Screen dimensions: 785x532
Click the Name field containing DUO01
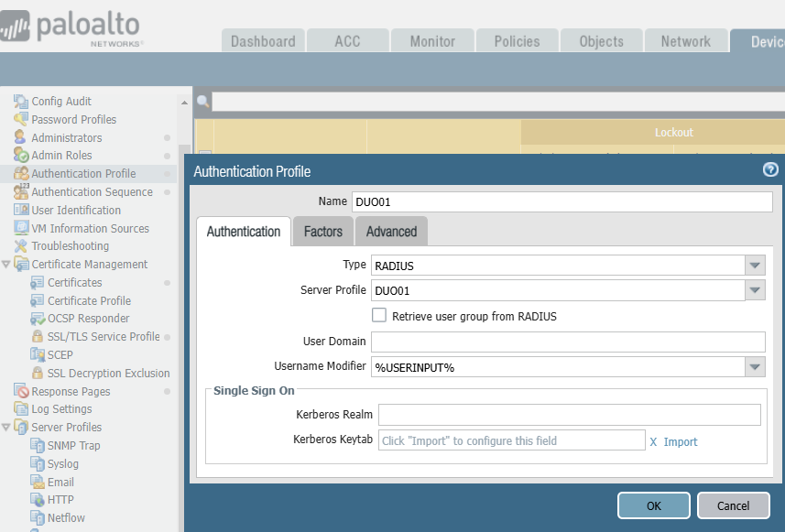(562, 201)
